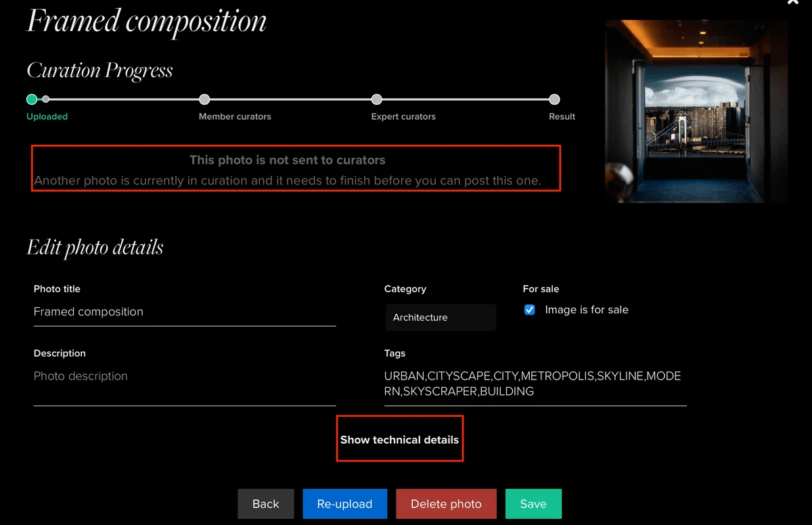
Task: Click the Curation Progress heading
Action: coord(99,71)
